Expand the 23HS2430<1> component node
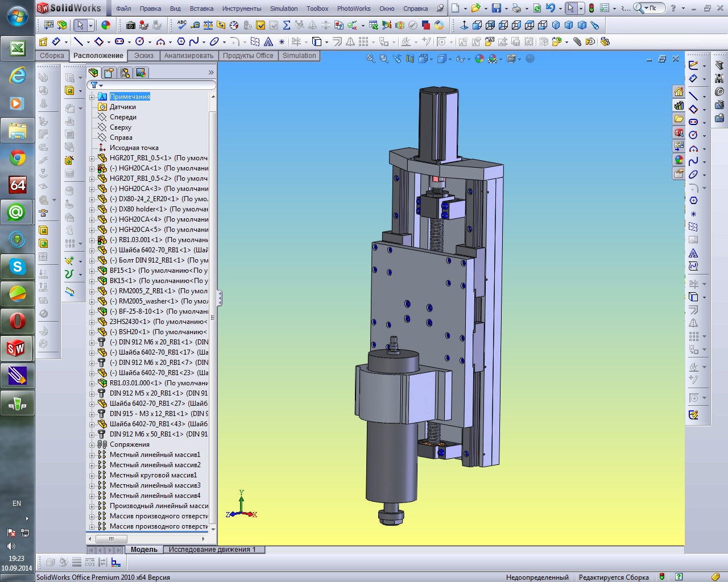This screenshot has width=728, height=582. pos(92,322)
